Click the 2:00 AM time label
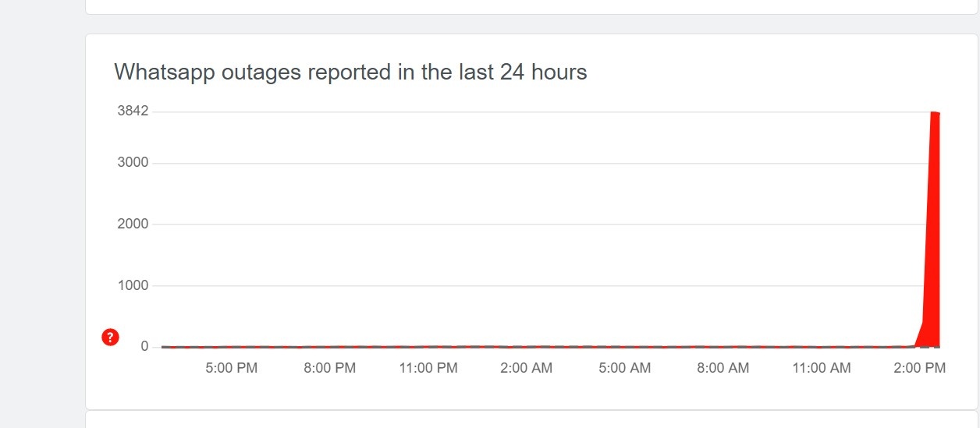980x428 pixels. click(526, 368)
